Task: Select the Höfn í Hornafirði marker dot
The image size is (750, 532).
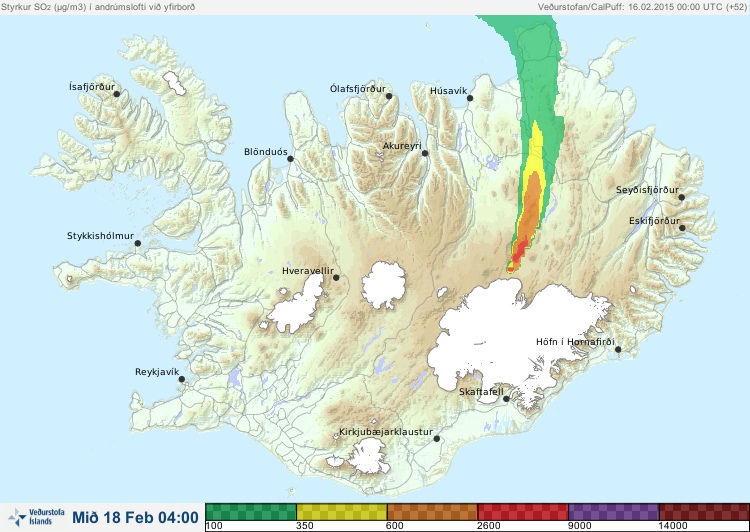Action: [618, 350]
